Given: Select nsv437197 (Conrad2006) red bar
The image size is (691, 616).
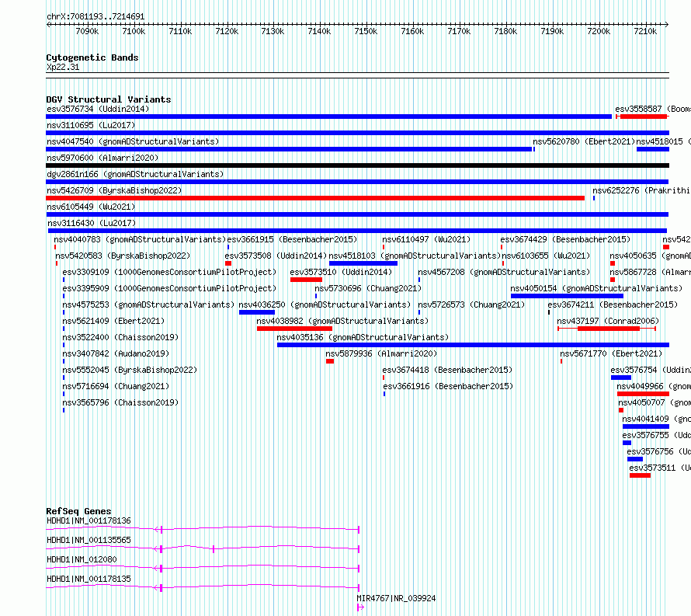Looking at the screenshot, I should (609, 329).
